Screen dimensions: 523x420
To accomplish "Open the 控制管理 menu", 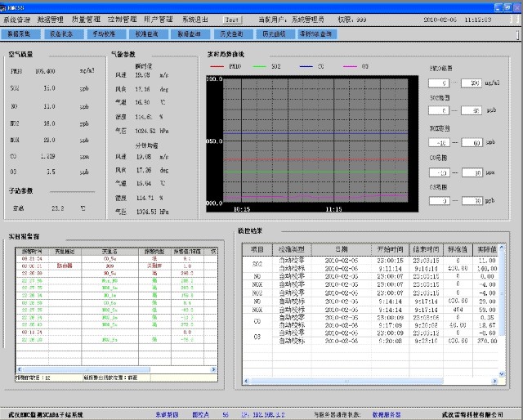I will click(x=123, y=17).
